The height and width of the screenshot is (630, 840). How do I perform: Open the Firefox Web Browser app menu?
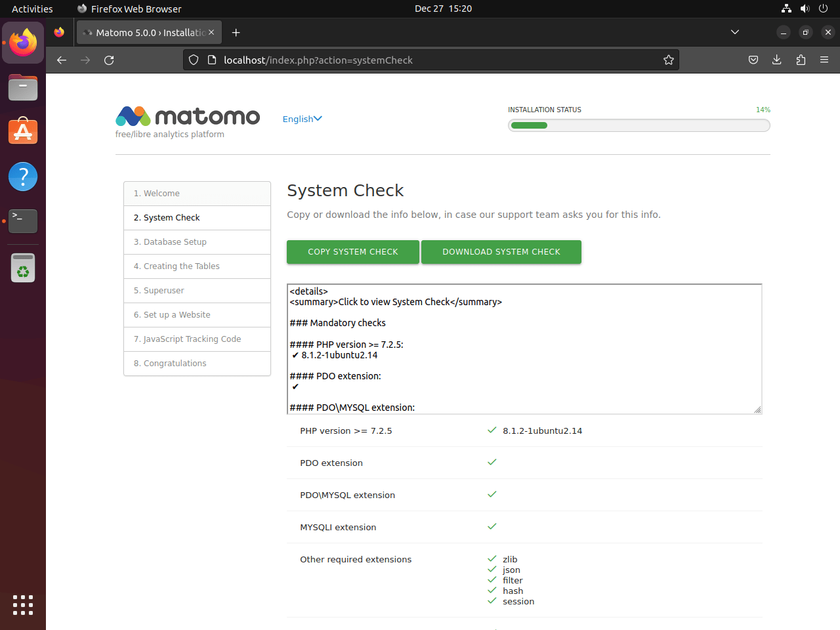pyautogui.click(x=129, y=9)
